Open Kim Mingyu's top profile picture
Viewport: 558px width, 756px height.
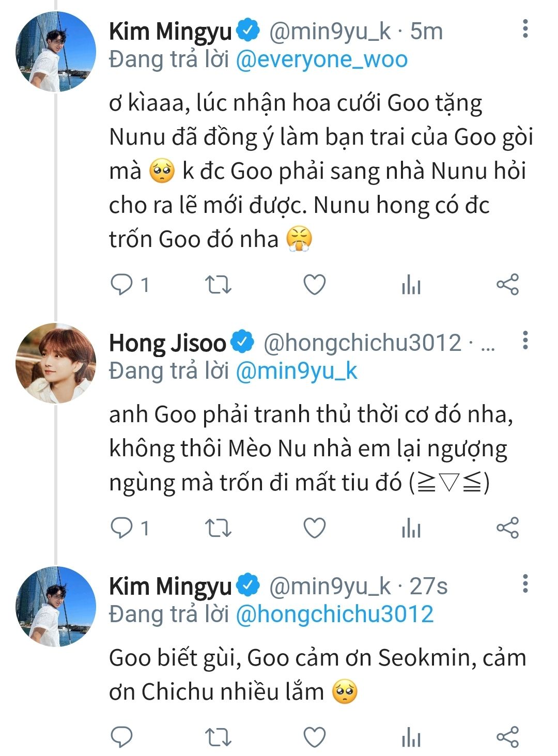click(x=56, y=52)
